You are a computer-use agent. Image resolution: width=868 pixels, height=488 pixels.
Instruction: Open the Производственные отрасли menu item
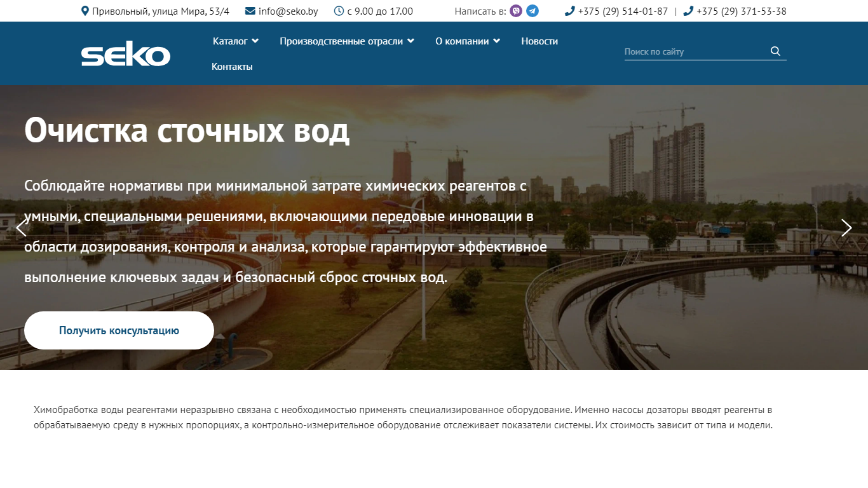pos(341,41)
